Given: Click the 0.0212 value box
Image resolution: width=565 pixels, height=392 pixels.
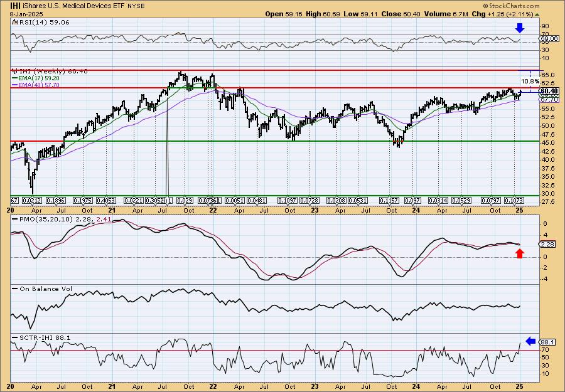Looking at the screenshot, I should click(32, 200).
